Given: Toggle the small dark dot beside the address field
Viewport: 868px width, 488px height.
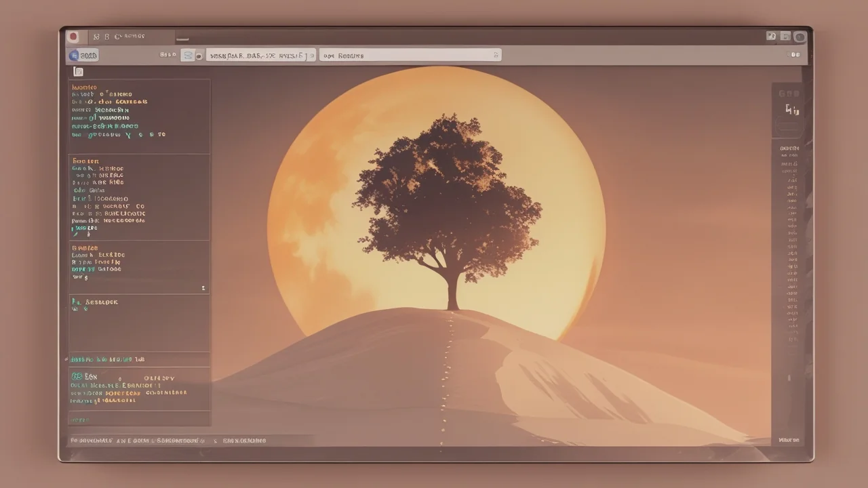Looking at the screenshot, I should click(x=199, y=56).
